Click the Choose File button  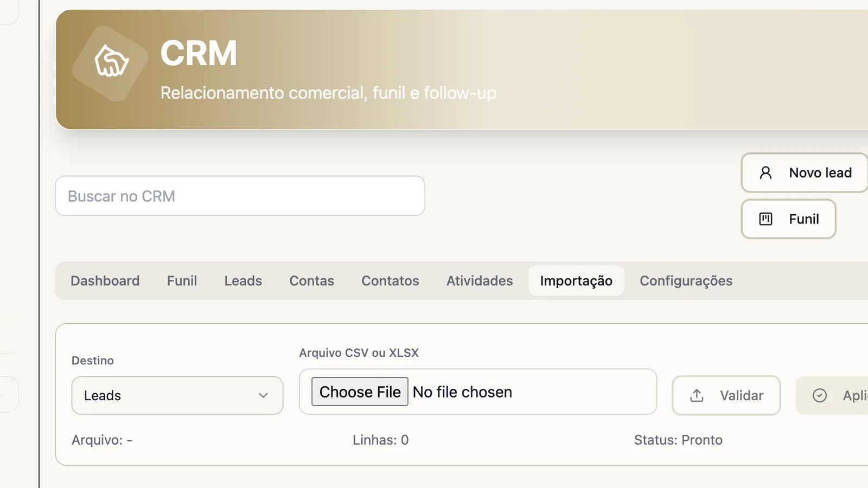pyautogui.click(x=360, y=391)
